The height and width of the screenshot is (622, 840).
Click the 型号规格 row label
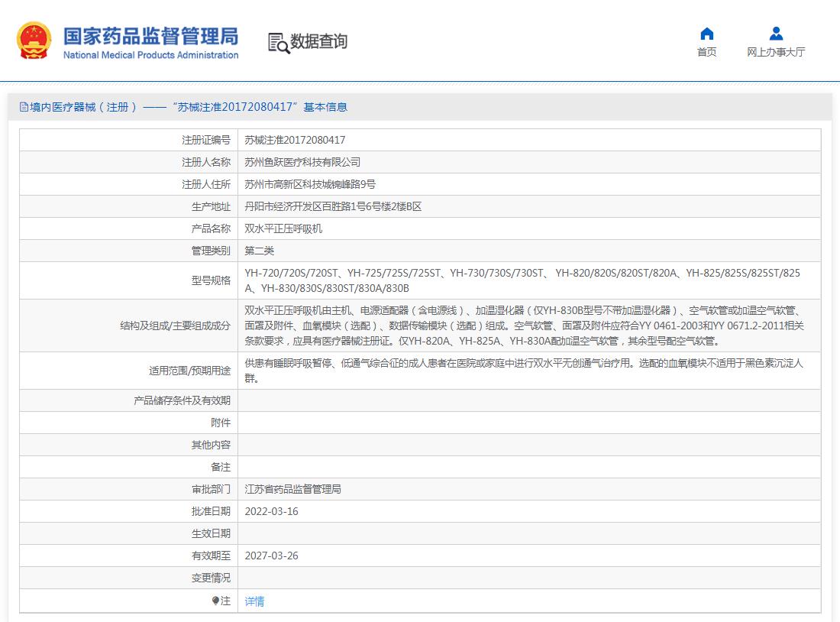(x=211, y=280)
